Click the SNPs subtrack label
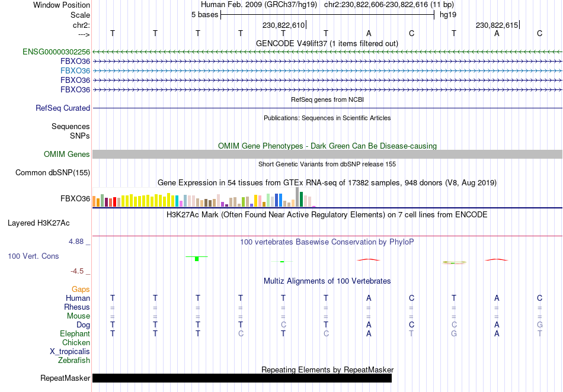 pyautogui.click(x=80, y=136)
